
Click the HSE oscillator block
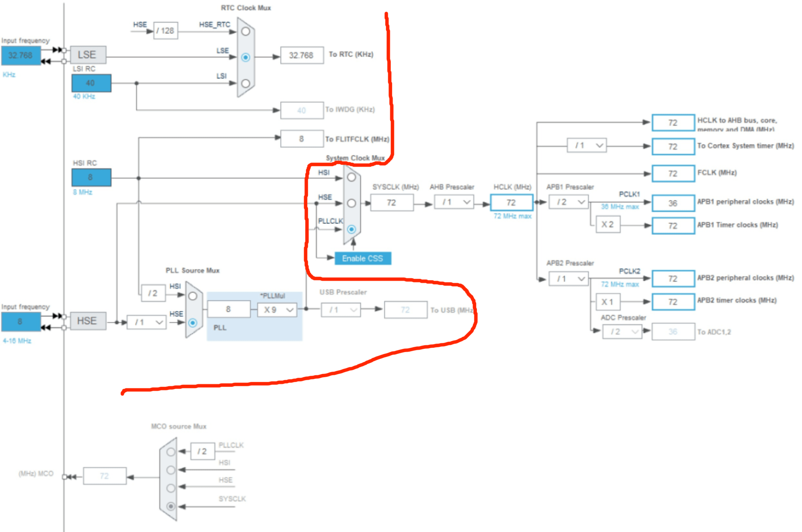(88, 321)
